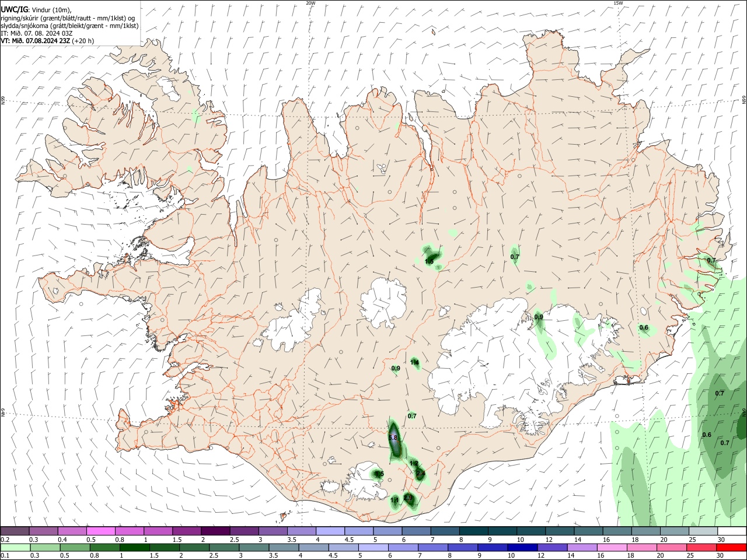
Task: Choose light lavender upper-row swatch between 4 and 4.5
Action: tap(330, 531)
